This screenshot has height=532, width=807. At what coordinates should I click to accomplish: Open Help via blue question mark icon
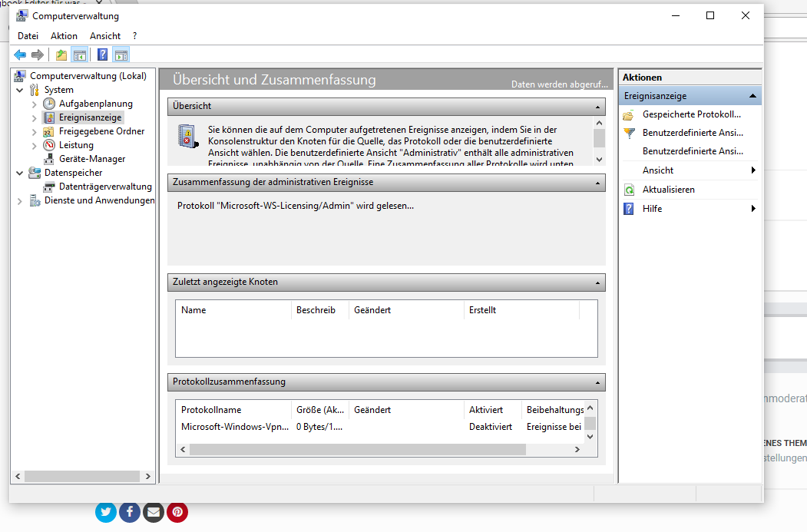tap(102, 55)
